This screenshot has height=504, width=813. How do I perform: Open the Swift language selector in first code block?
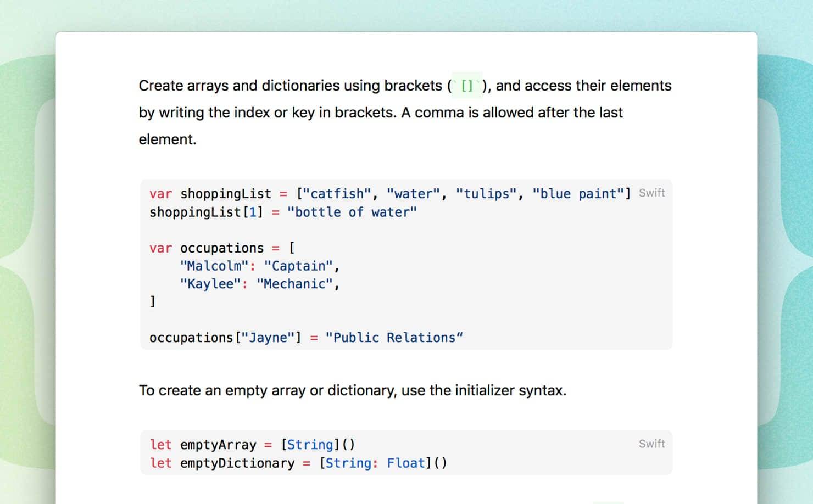pyautogui.click(x=651, y=193)
